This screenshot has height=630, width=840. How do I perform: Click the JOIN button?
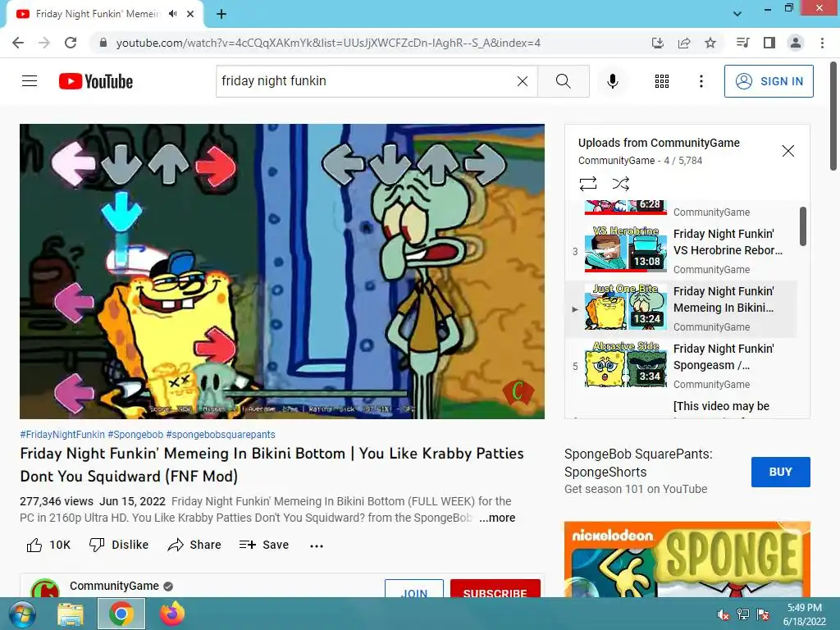[414, 589]
